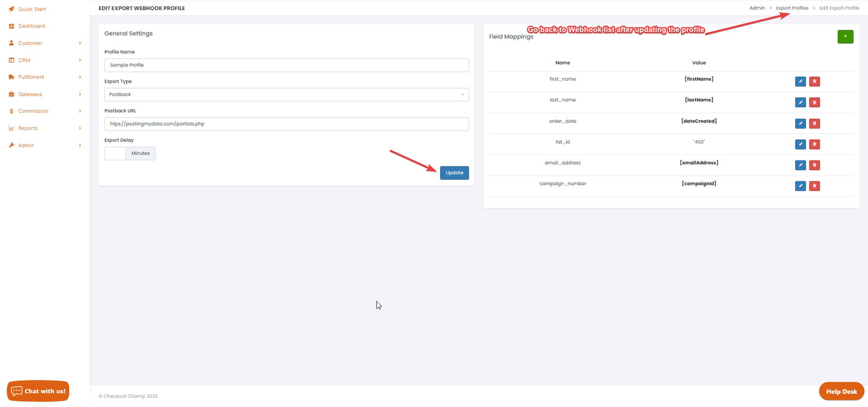Click the edit pencil for order_date mapping
The height and width of the screenshot is (407, 868).
800,123
